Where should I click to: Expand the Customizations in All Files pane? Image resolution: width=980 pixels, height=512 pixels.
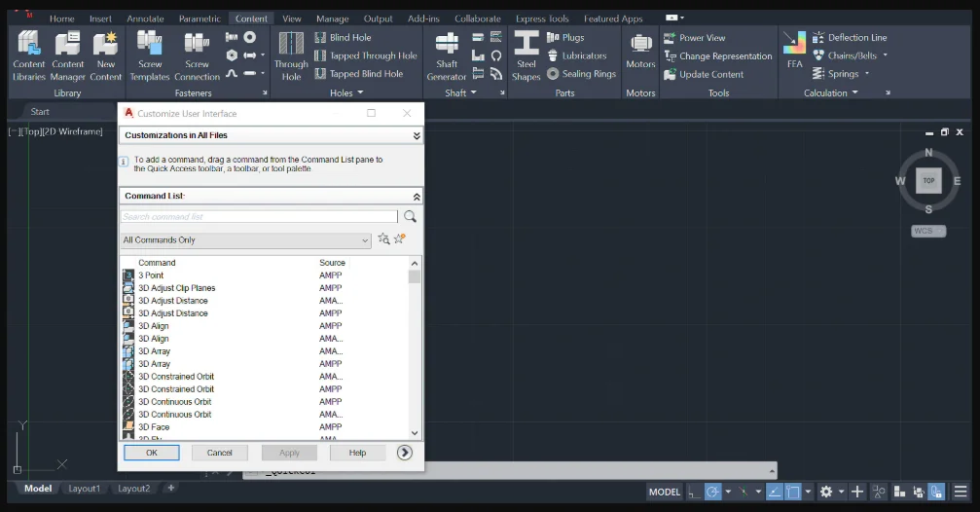click(x=417, y=135)
